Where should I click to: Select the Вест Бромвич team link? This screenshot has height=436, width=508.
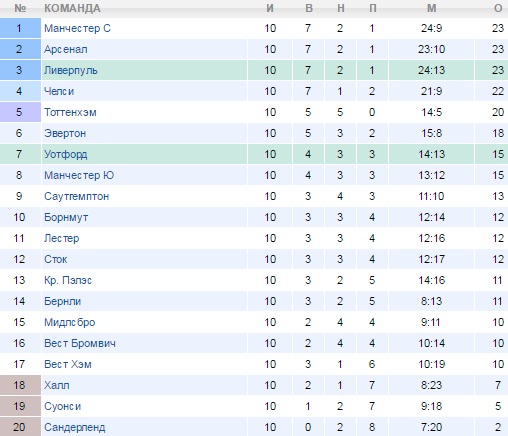click(x=80, y=343)
